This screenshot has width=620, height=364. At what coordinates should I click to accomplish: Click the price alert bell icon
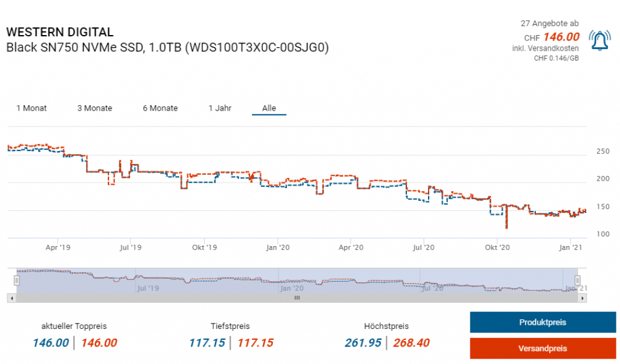pos(599,41)
